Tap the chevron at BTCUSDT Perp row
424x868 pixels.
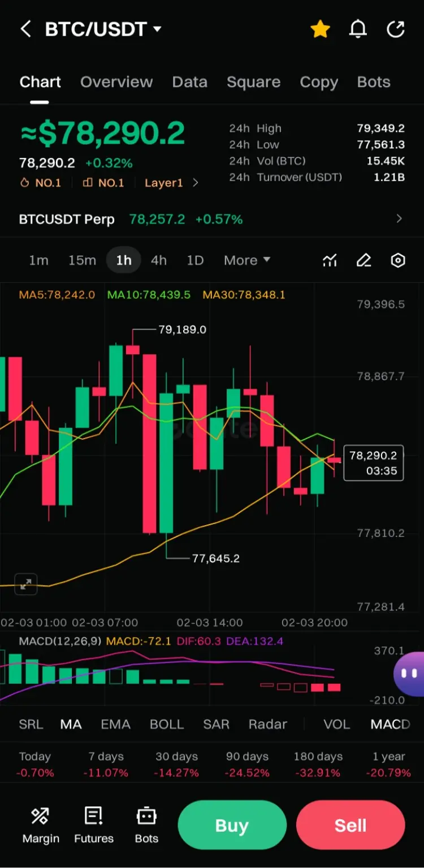point(399,218)
